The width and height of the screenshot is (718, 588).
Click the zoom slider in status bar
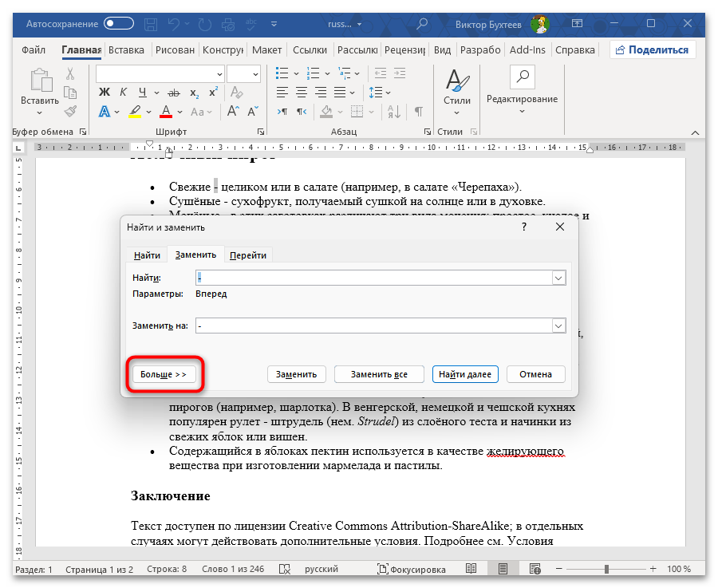point(606,569)
